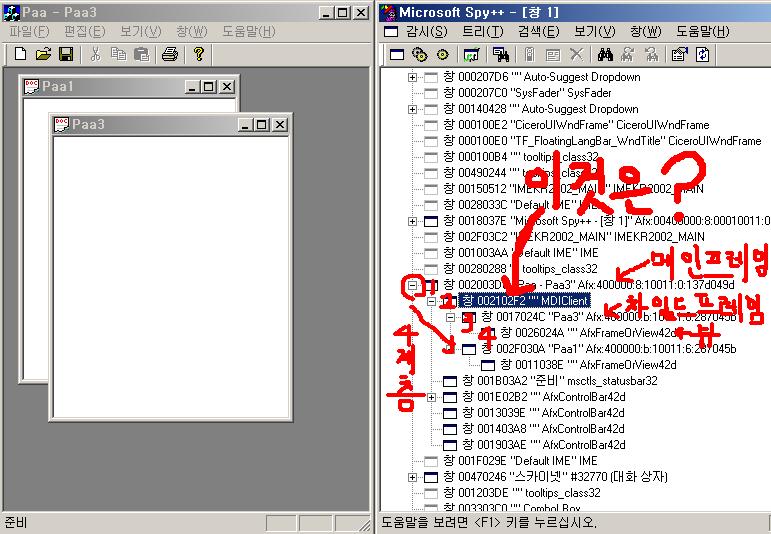Image resolution: width=771 pixels, height=534 pixels.
Task: Expand node 00140428 Auto-Suggest Dropdown
Action: click(412, 109)
